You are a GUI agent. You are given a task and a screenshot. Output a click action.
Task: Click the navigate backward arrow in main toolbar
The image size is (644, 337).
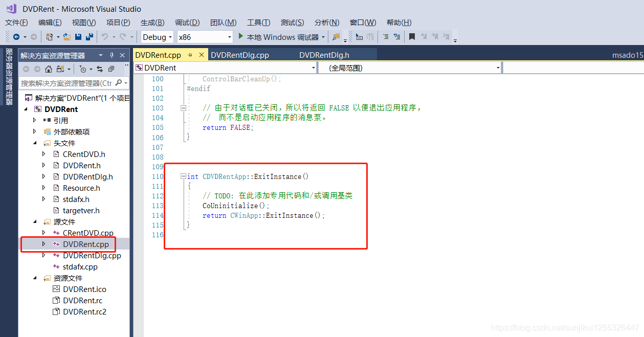[x=16, y=37]
